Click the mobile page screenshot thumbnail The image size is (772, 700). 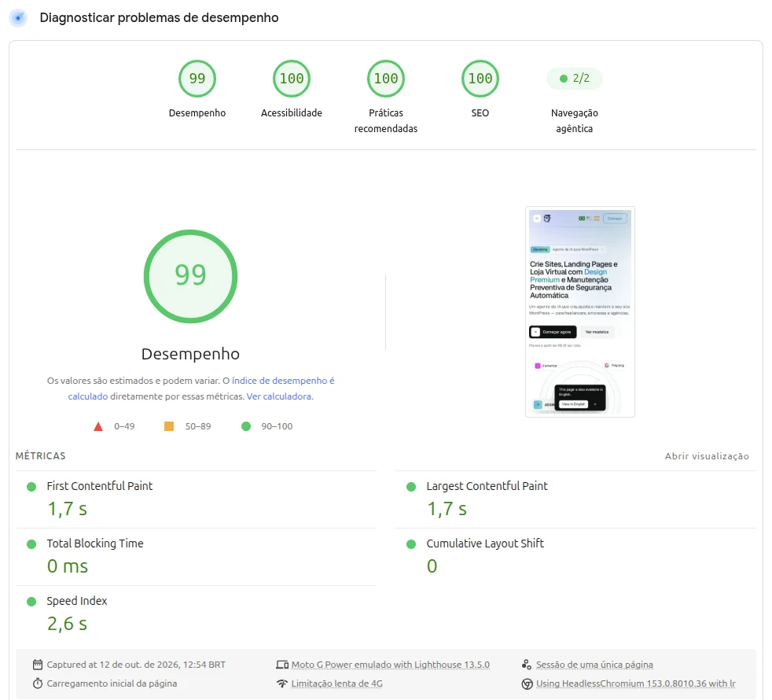click(580, 311)
